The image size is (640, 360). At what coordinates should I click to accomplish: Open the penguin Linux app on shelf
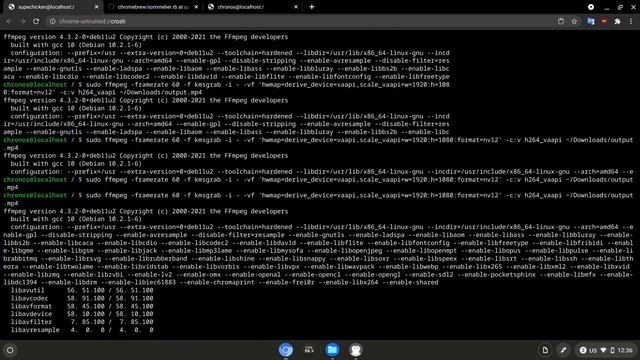356,350
